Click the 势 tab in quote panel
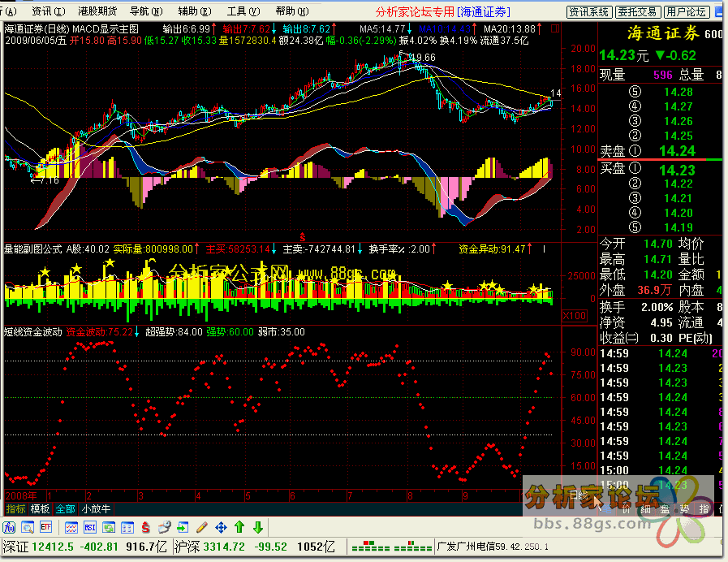Image resolution: width=728 pixels, height=562 pixels. [x=684, y=509]
